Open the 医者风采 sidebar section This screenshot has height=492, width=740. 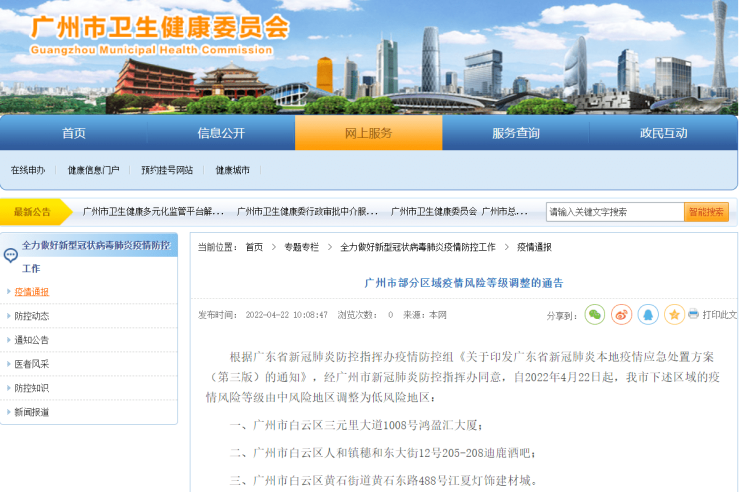pyautogui.click(x=32, y=364)
